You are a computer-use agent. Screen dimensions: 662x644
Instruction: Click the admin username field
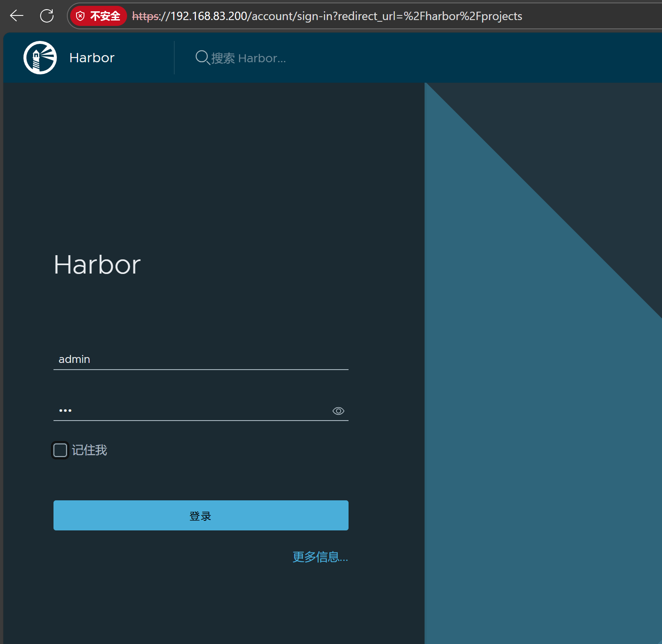(201, 359)
